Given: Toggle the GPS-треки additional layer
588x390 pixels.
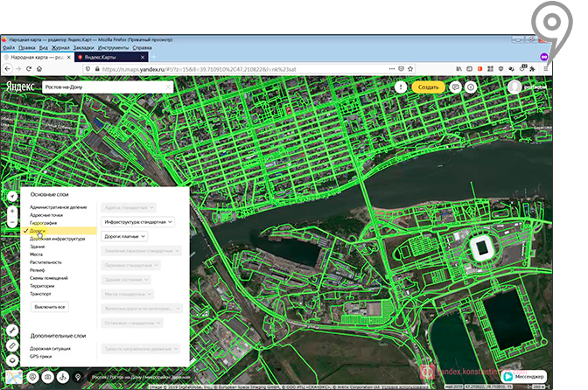Looking at the screenshot, I should [40, 356].
